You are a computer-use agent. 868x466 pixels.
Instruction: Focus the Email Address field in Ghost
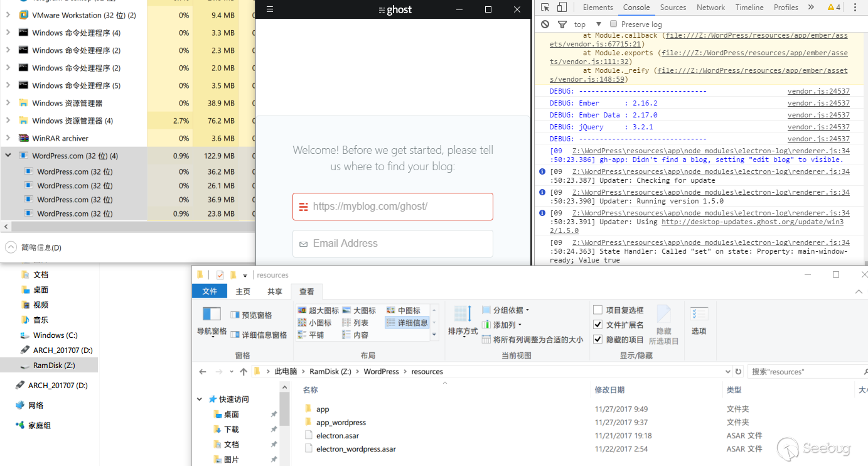[393, 244]
